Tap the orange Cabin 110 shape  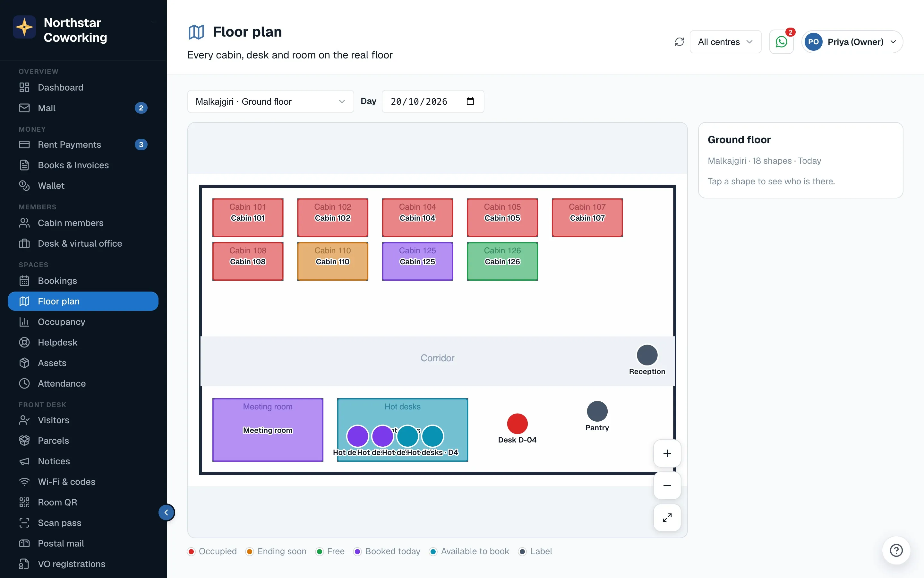click(x=333, y=261)
